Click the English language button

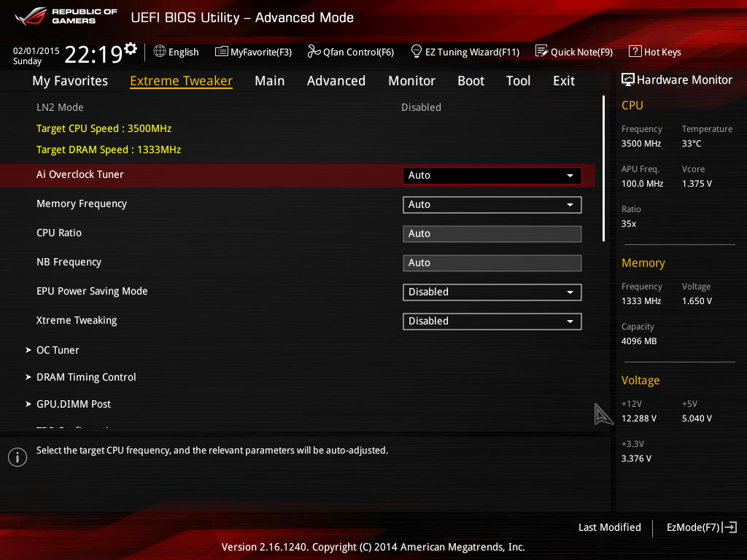tap(177, 52)
